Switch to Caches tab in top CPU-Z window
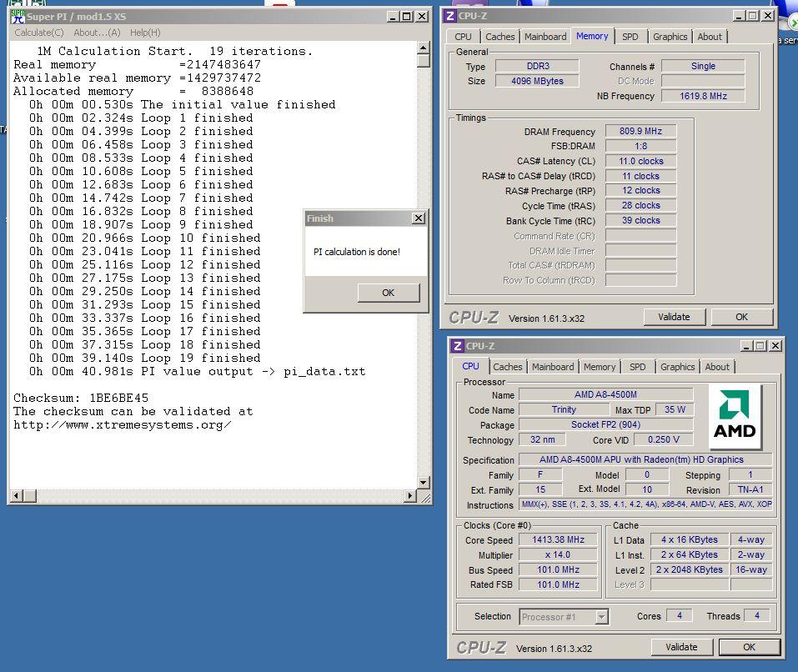798x672 pixels. click(499, 37)
